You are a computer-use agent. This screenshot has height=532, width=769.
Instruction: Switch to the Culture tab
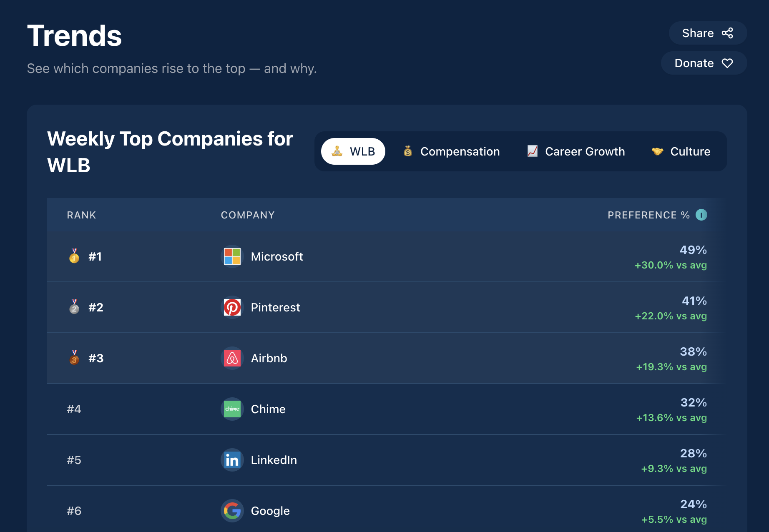click(681, 151)
